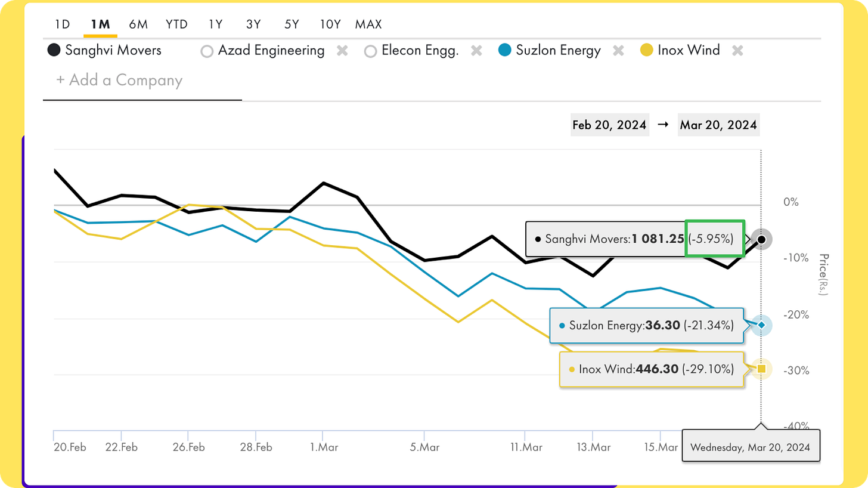Switch to the YTD time range

(x=177, y=24)
